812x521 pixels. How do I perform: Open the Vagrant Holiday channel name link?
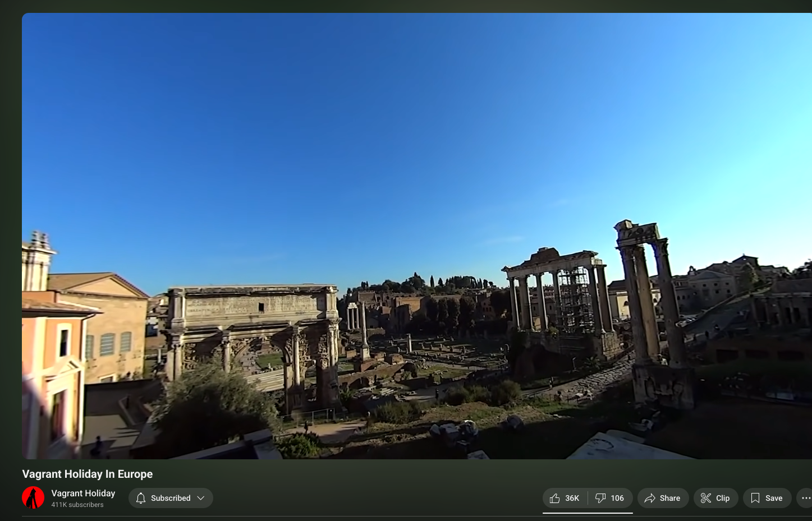(x=83, y=493)
